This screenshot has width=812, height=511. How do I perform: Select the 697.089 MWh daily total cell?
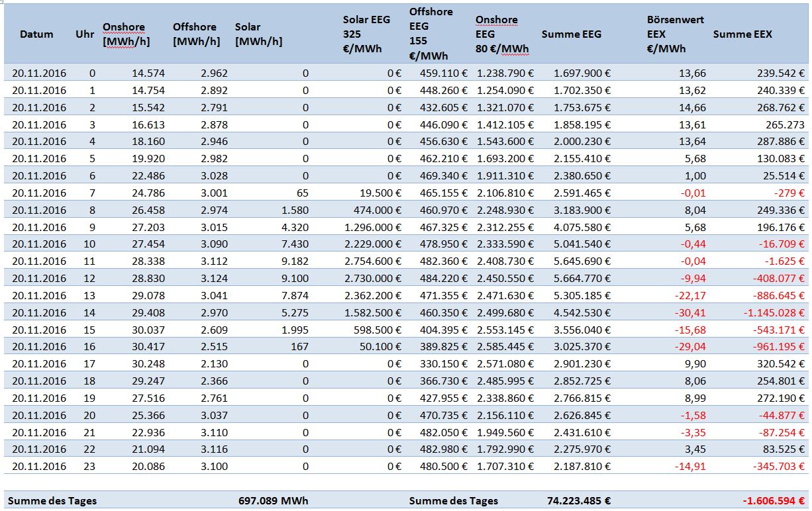click(273, 501)
